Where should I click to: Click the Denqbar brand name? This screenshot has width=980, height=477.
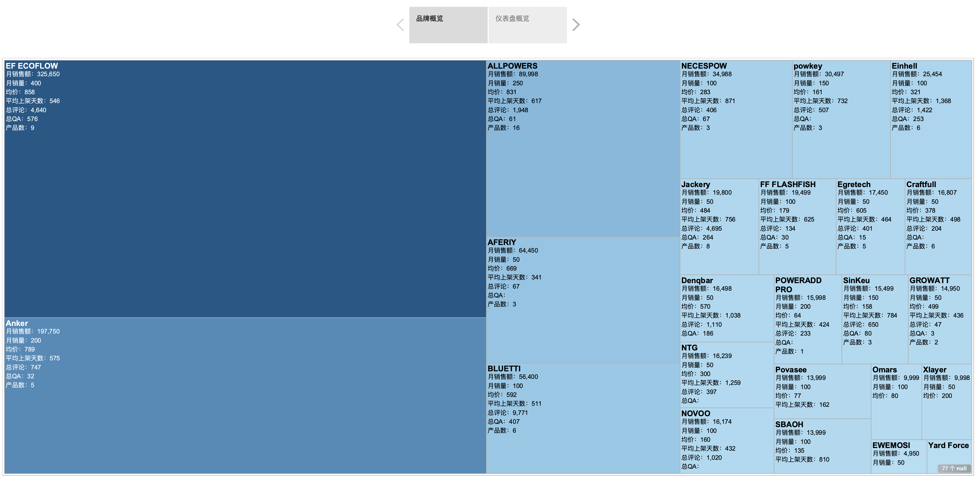tap(697, 280)
